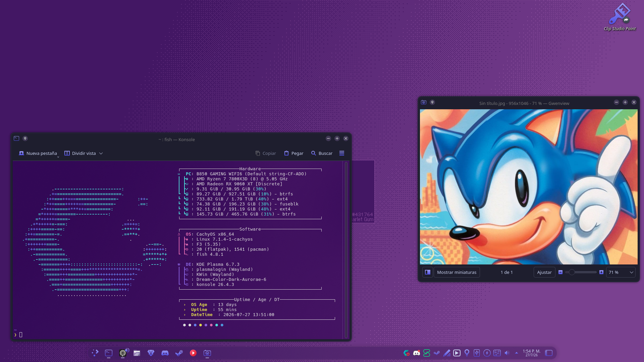Click the 'KDE Plasma 6.7.3' text in the terminal

[x=218, y=264]
